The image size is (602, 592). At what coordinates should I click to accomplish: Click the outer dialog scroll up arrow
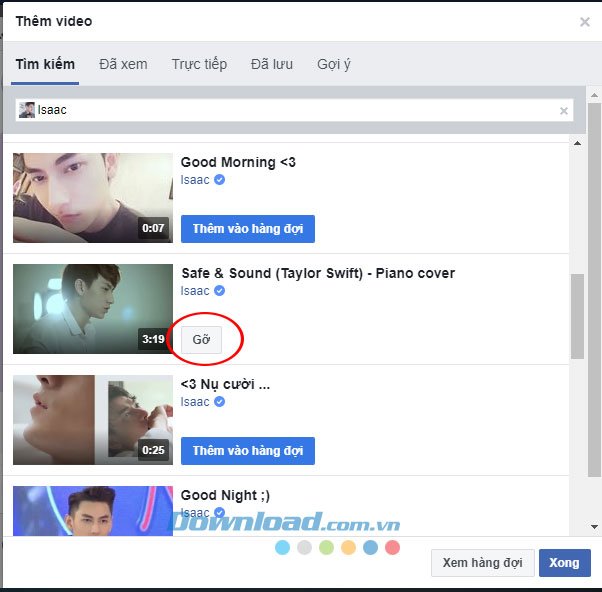point(594,95)
